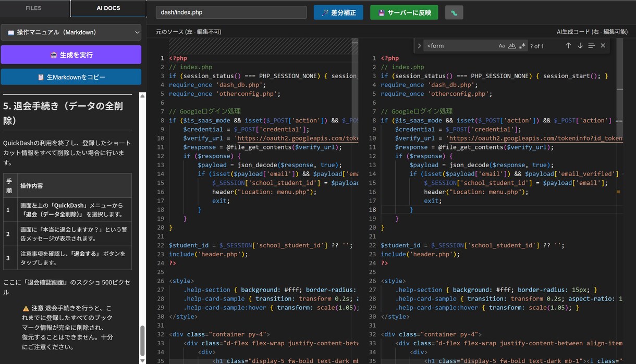The height and width of the screenshot is (364, 636).
Task: Click the 元のソース (左 - 編集不可) label
Action: click(189, 32)
